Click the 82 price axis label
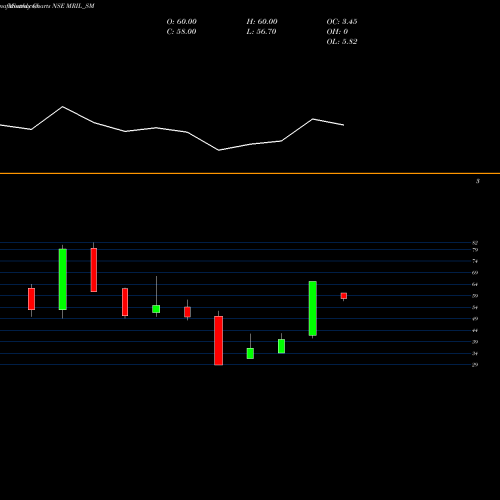 (475, 243)
